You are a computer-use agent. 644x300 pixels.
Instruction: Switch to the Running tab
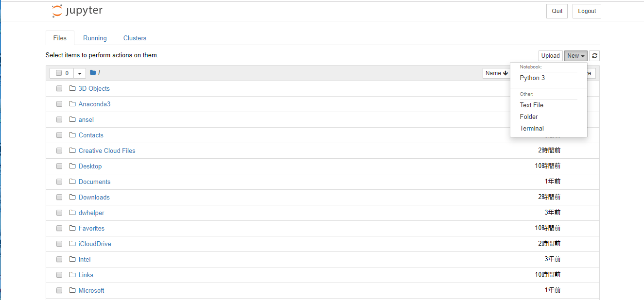95,38
